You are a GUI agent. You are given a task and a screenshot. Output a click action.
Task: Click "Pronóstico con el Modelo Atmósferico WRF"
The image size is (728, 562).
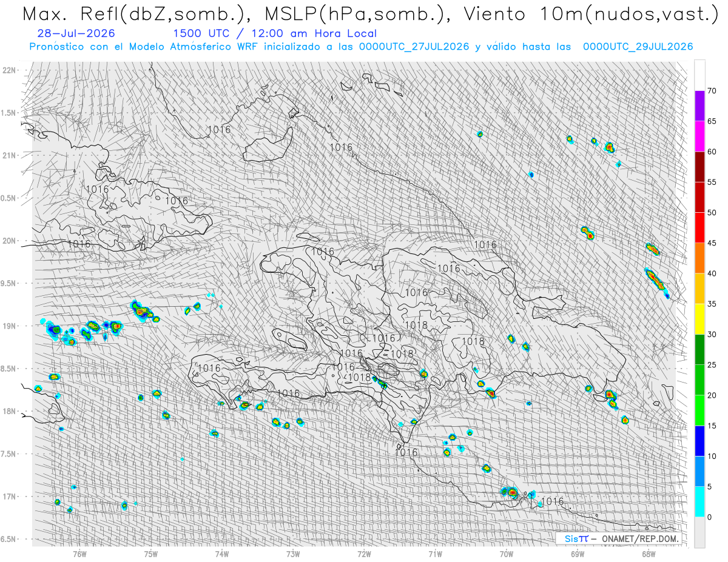coord(144,46)
